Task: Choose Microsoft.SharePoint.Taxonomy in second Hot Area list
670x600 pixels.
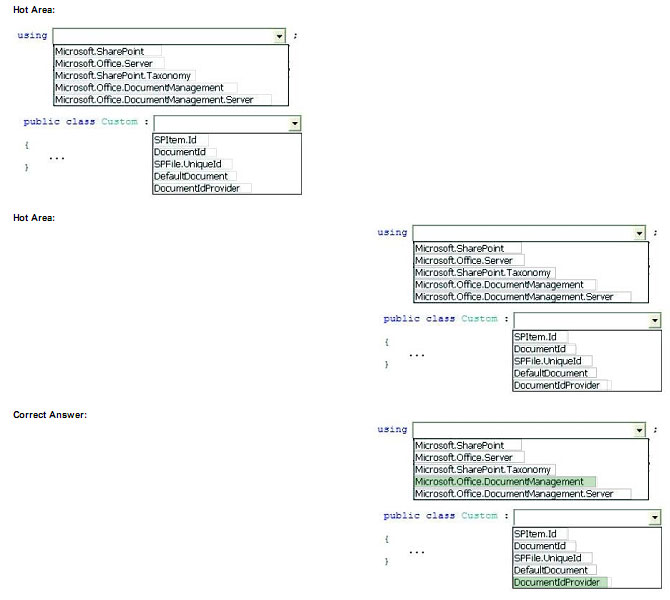Action: coord(485,273)
